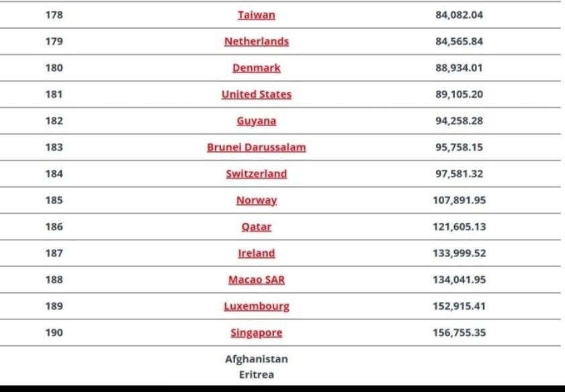Follow the Qatar link
This screenshot has height=392, width=565.
[256, 227]
